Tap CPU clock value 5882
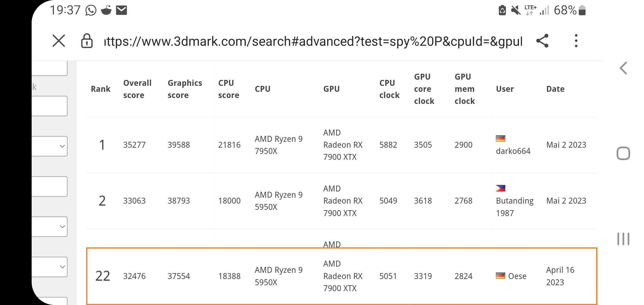This screenshot has height=305, width=644. click(388, 145)
